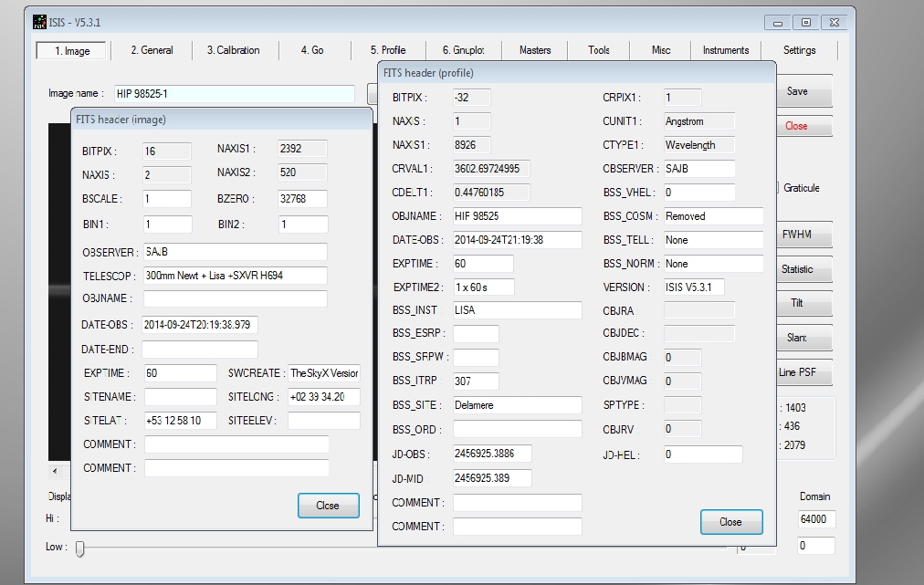This screenshot has height=585, width=924.
Task: Click the BSS_SITE field showing Delamere
Action: 518,404
